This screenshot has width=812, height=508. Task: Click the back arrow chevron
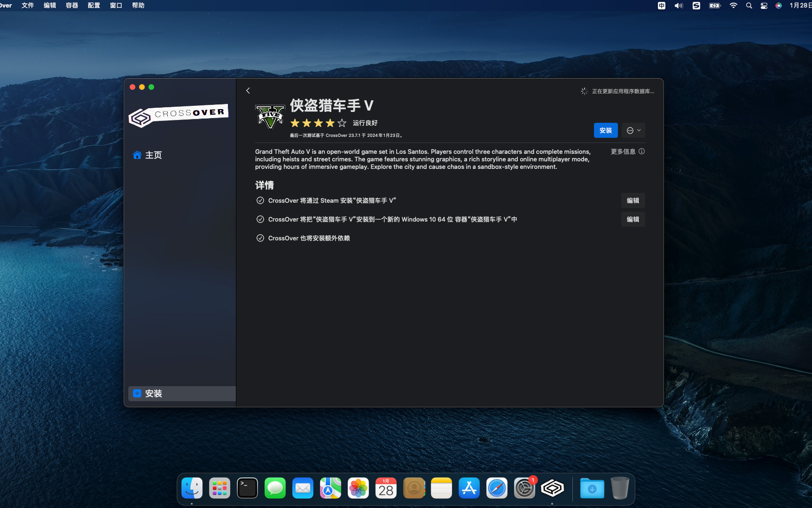pos(248,91)
